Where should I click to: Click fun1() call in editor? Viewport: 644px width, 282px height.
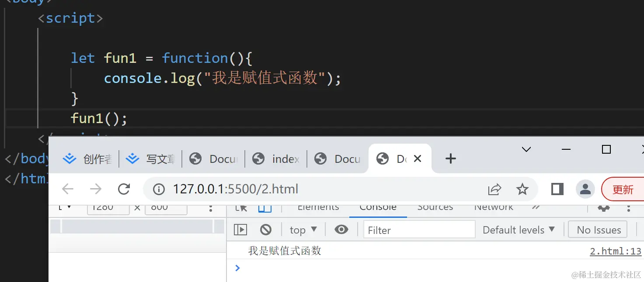click(99, 118)
